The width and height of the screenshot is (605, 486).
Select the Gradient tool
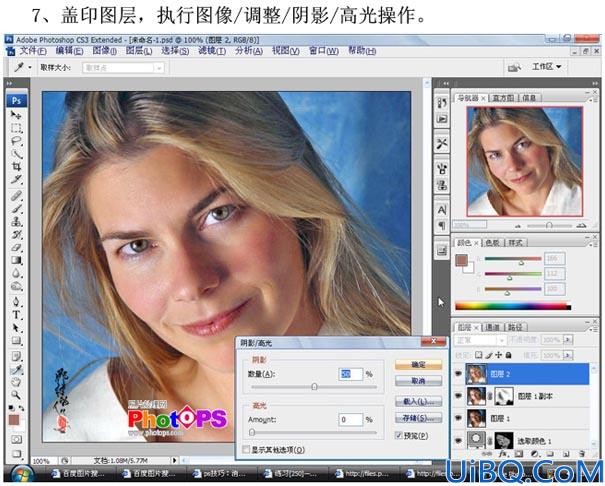pyautogui.click(x=16, y=260)
